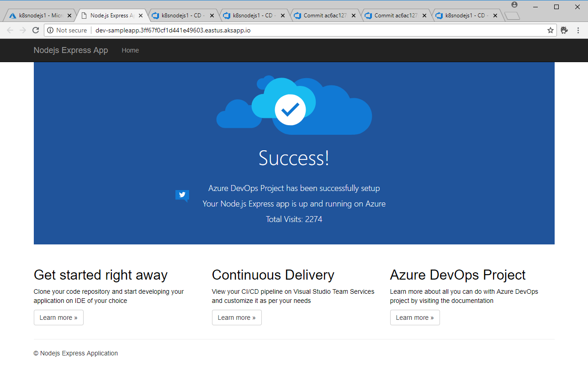
Task: Open a new browser tab
Action: pos(512,16)
